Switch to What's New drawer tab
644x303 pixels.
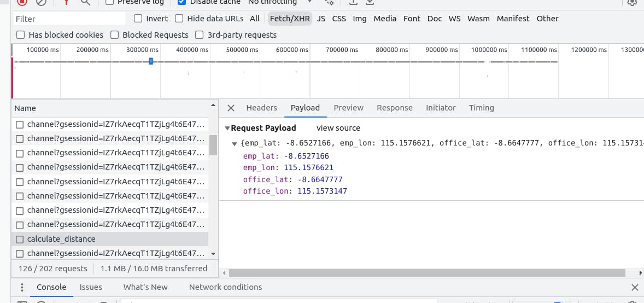coord(145,287)
